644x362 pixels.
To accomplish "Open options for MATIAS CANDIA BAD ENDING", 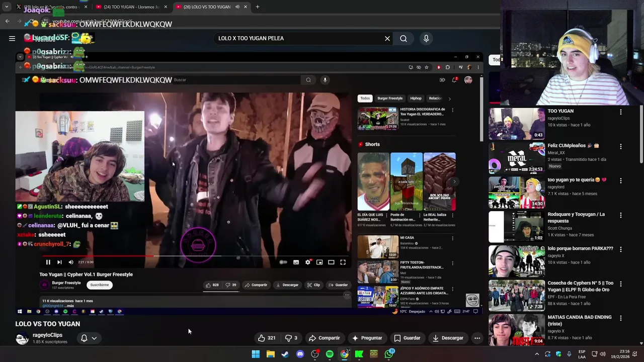I will (620, 318).
